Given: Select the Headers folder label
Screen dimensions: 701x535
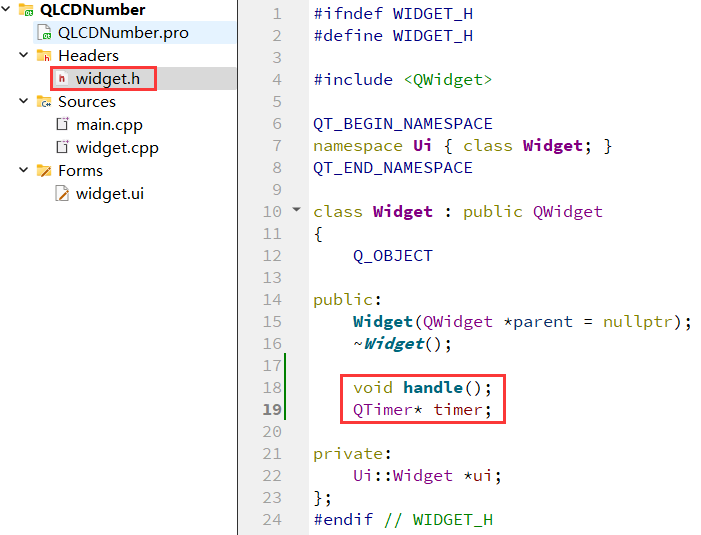Looking at the screenshot, I should pyautogui.click(x=89, y=55).
